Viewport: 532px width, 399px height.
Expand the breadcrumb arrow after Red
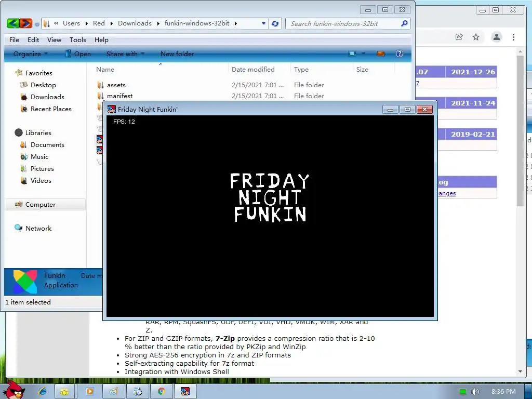click(x=111, y=23)
